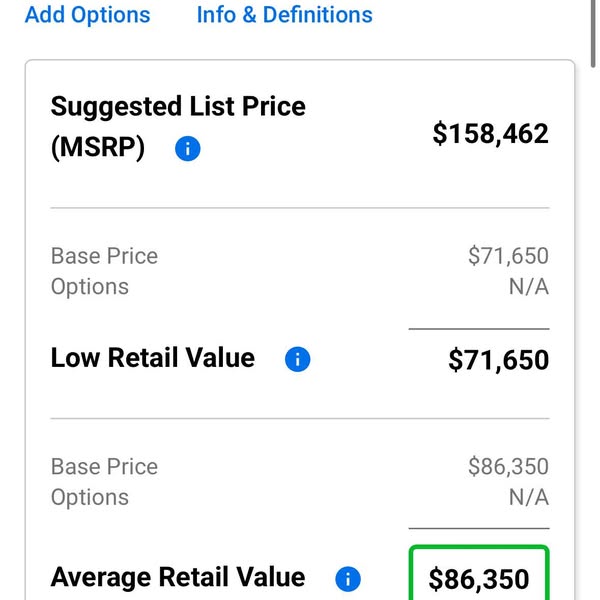The width and height of the screenshot is (600, 600).
Task: Click Options label in the Average Retail section
Action: [90, 498]
